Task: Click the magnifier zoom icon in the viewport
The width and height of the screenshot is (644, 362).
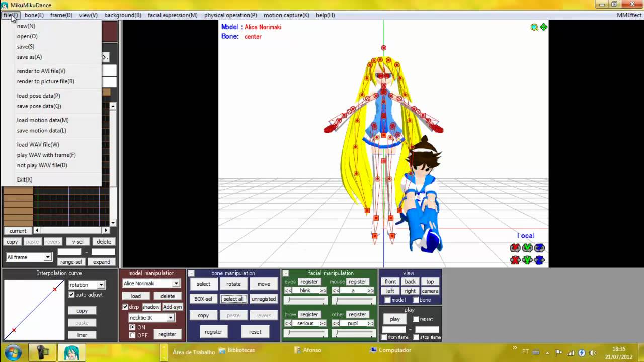Action: [x=534, y=27]
